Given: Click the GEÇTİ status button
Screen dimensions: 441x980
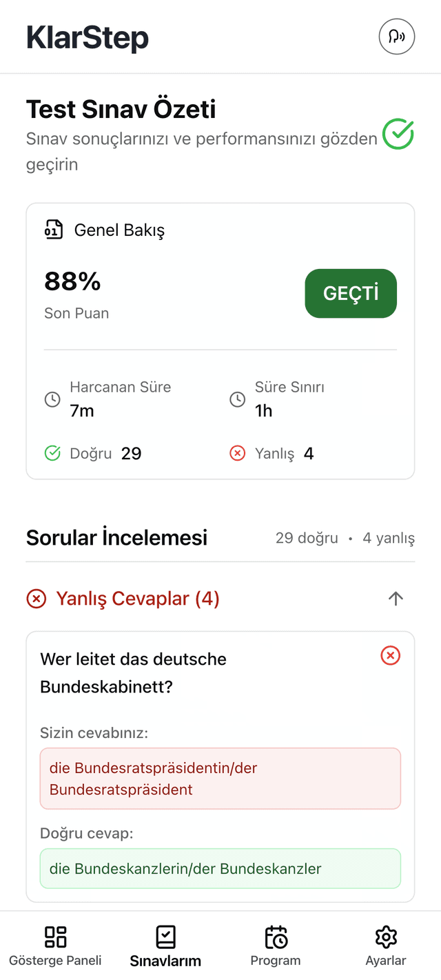Looking at the screenshot, I should tap(351, 293).
